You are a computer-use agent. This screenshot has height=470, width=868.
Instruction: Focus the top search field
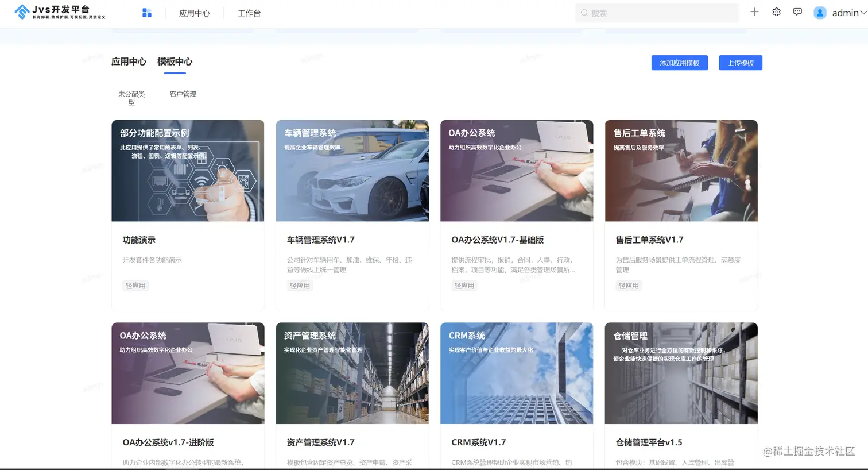(x=657, y=13)
